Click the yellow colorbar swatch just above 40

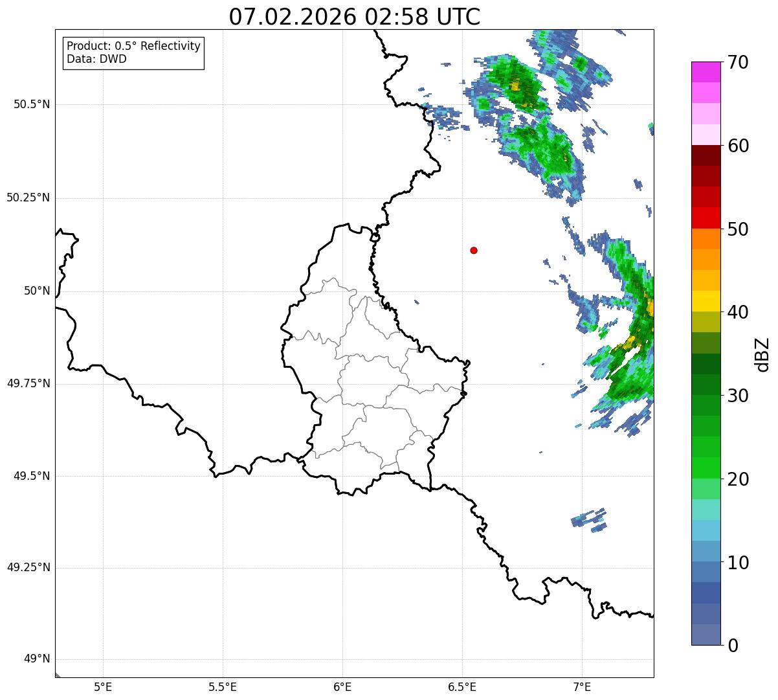point(706,301)
